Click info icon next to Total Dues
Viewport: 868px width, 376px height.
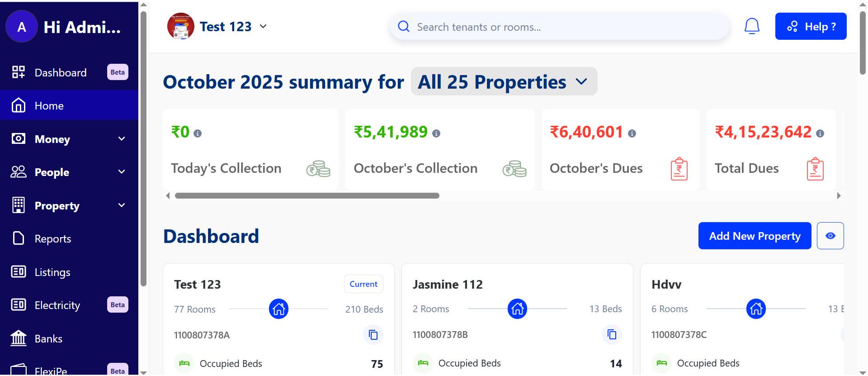coord(820,133)
